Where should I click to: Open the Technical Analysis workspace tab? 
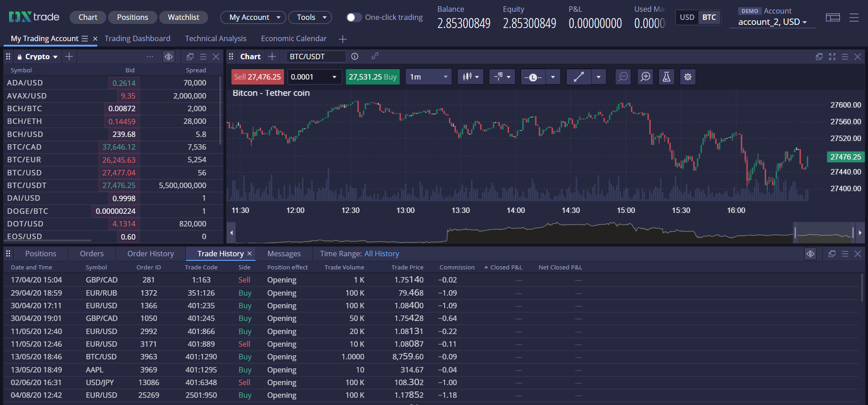(215, 38)
